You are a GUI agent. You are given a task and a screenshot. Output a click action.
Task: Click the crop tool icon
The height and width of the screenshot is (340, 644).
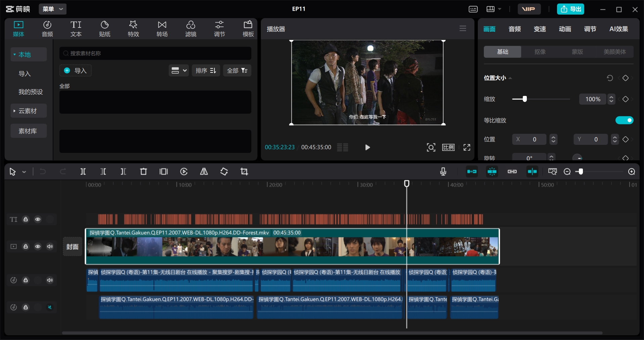(244, 172)
